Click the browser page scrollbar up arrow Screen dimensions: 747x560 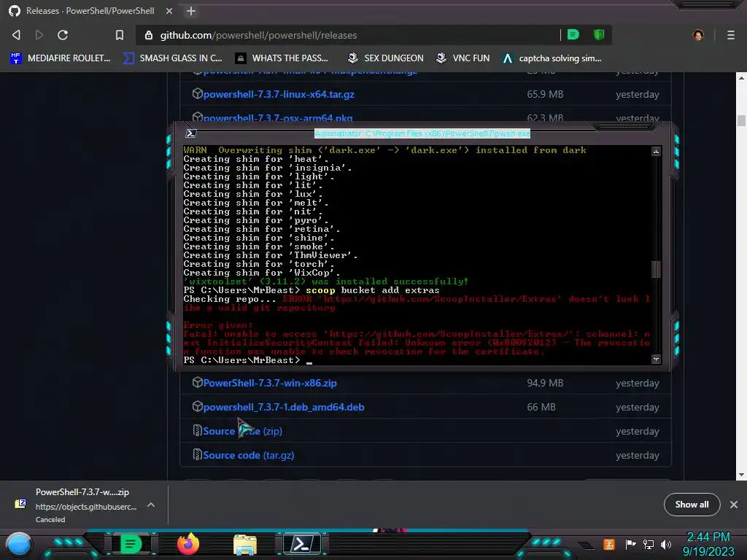point(741,77)
